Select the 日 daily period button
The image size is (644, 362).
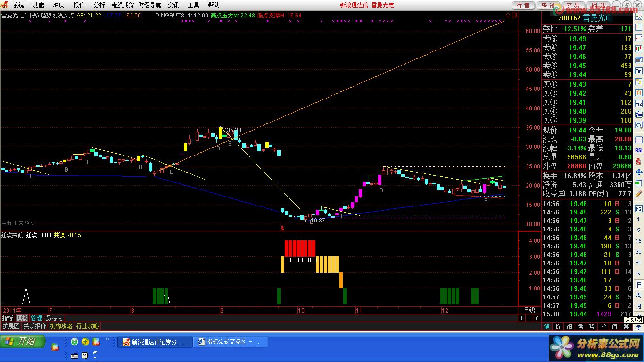638,284
